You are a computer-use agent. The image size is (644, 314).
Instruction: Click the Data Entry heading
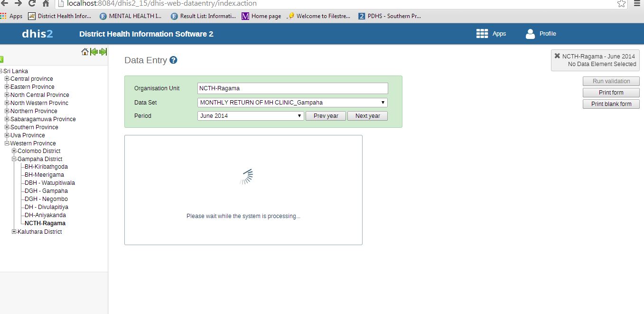pyautogui.click(x=146, y=60)
